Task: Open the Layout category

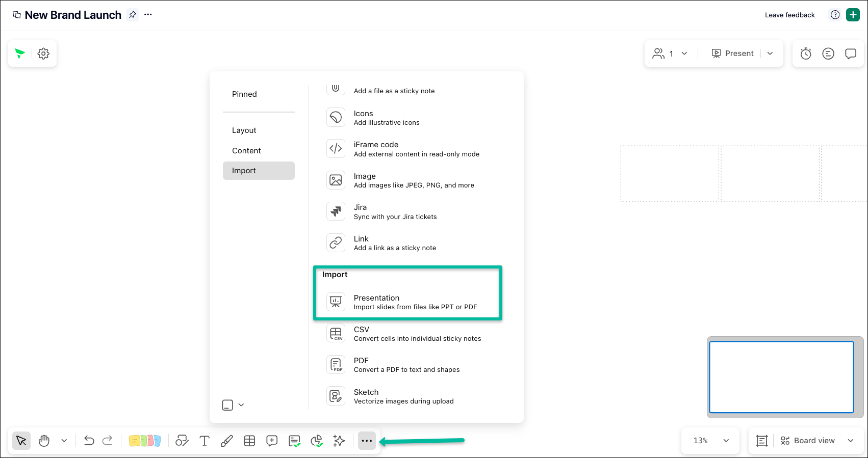Action: coord(244,130)
